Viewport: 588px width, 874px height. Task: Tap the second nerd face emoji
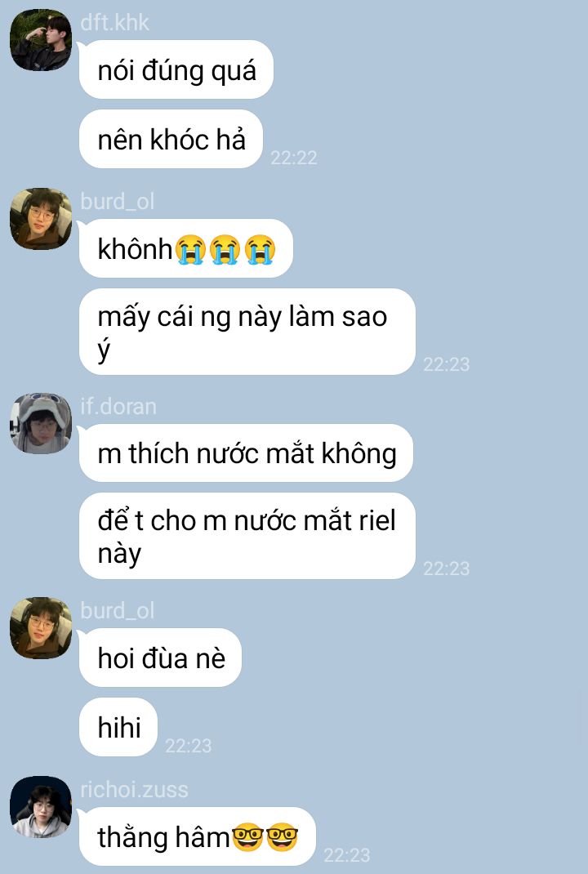point(282,837)
